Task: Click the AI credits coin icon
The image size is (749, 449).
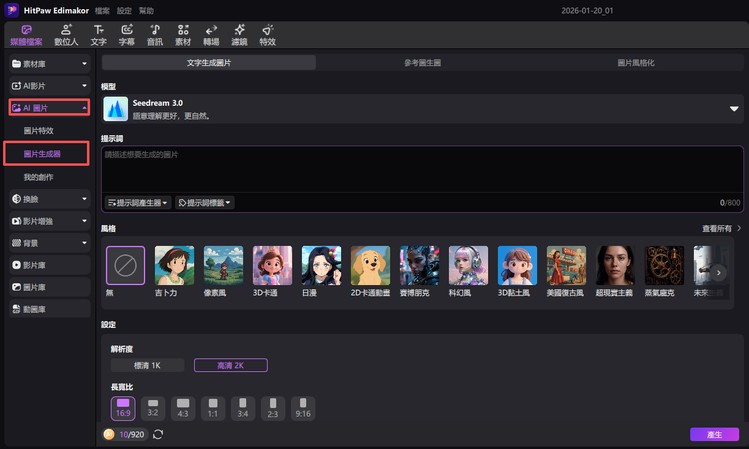Action: pos(109,434)
